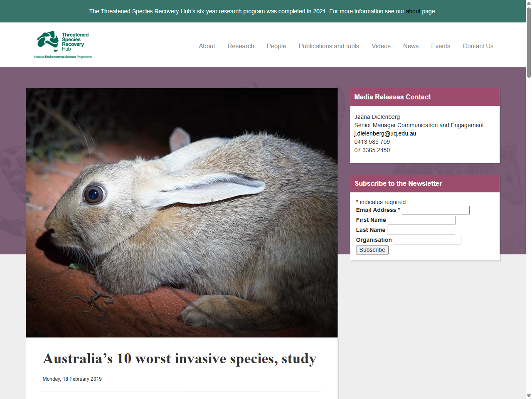This screenshot has height=399, width=532.
Task: Click into the Email Address field
Action: (x=436, y=210)
